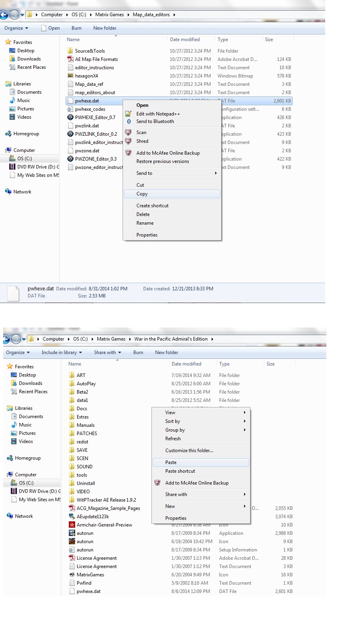Screen dimensions: 356x644
Task: Click Map_data_editors in the address bar
Action: click(151, 15)
